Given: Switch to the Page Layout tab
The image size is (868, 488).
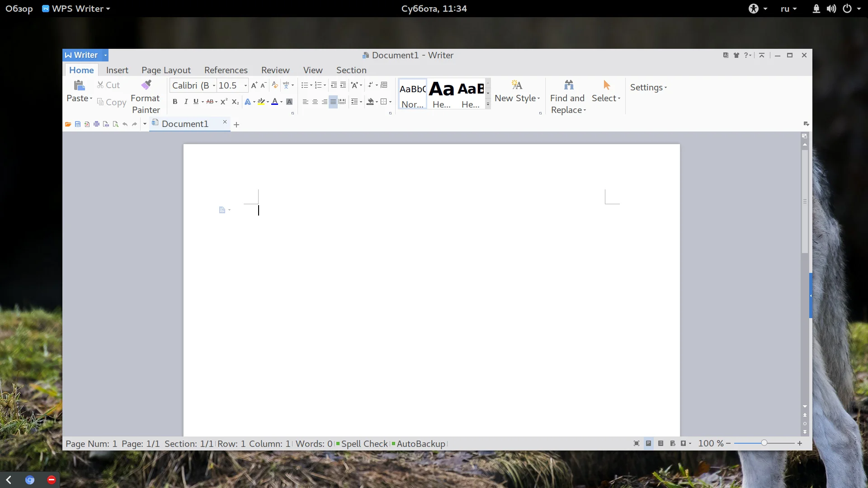Looking at the screenshot, I should coord(166,70).
